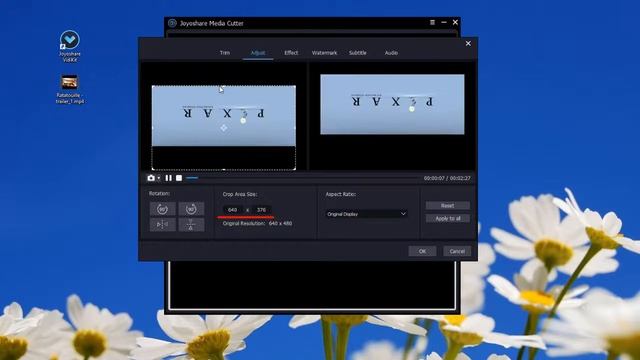Open Joyoshare Media Cutter menu icon
Image resolution: width=640 pixels, height=360 pixels.
pos(432,22)
